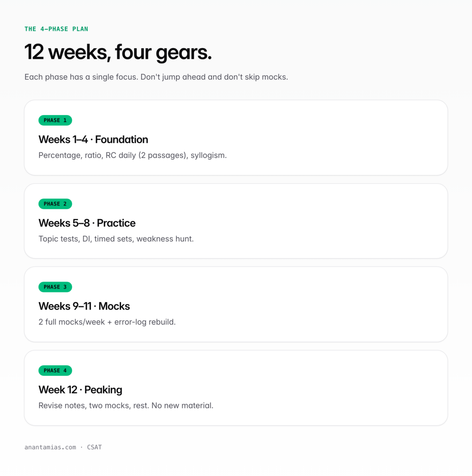The width and height of the screenshot is (472, 476).
Task: Click the PHASE 1 green badge
Action: [55, 120]
